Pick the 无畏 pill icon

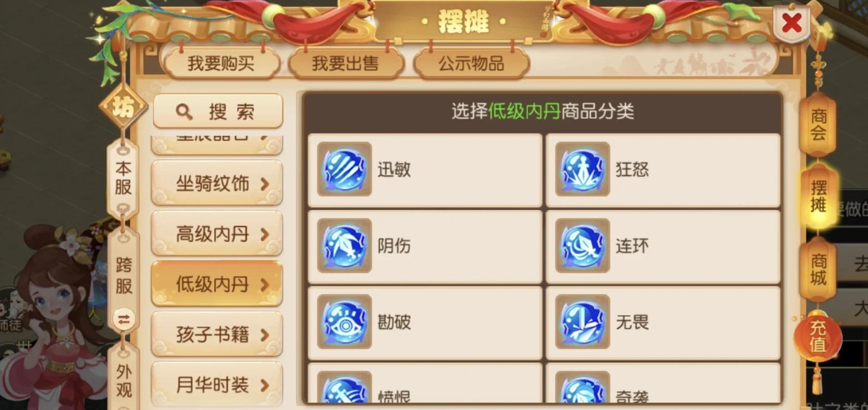583,322
